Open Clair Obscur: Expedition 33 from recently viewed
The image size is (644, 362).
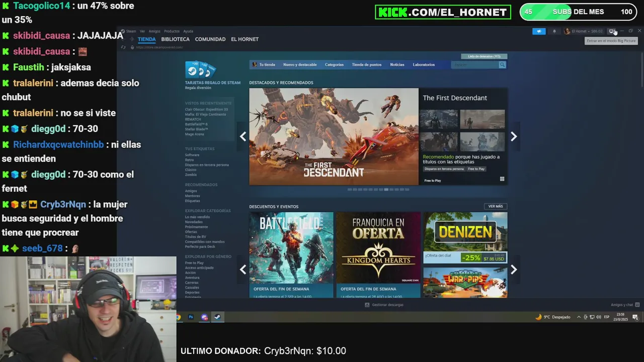(206, 109)
